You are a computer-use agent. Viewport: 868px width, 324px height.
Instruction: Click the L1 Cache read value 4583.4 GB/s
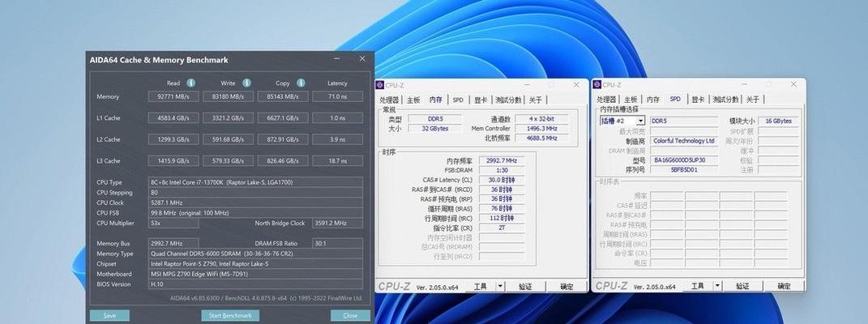173,118
